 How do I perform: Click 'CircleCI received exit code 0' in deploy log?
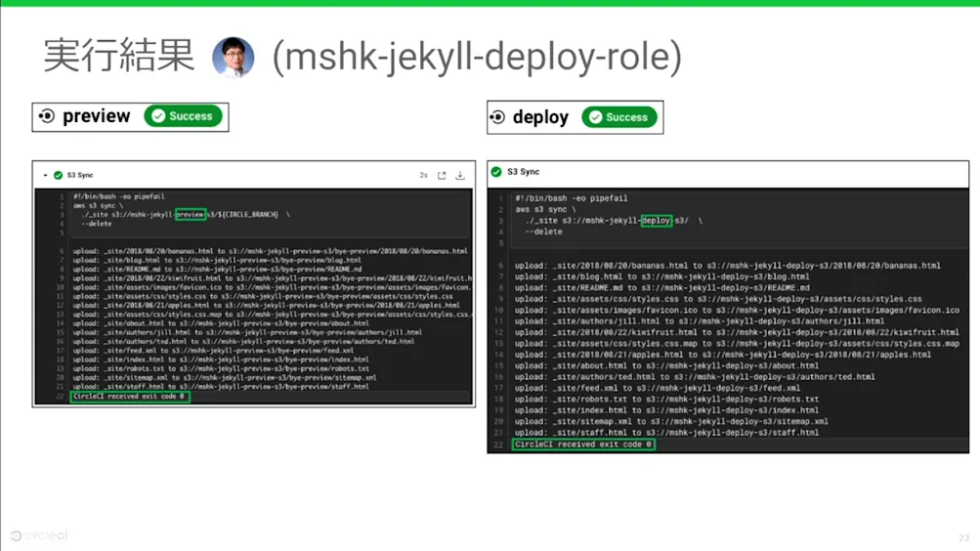(583, 445)
